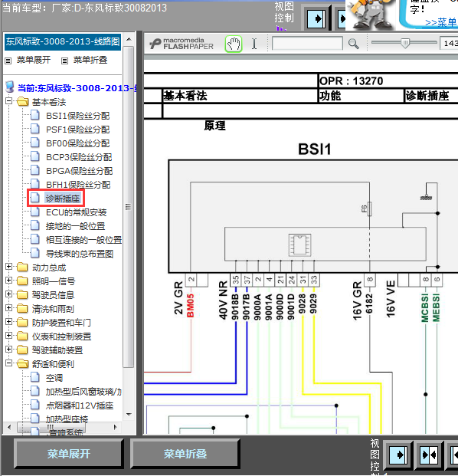This screenshot has height=476, width=458.
Task: Collapse the 基本看法 tree node
Action: coord(8,100)
